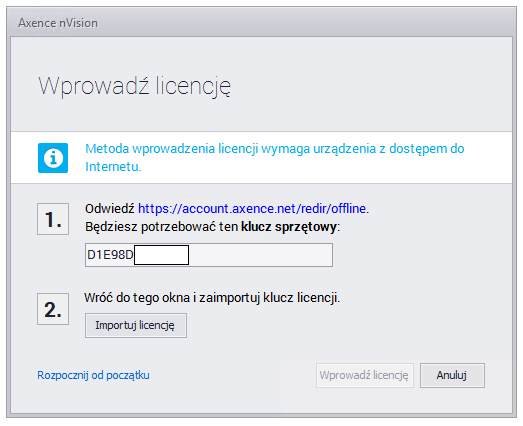Click the greyed-out Wprowadź licencję button
This screenshot has height=426, width=523.
365,375
